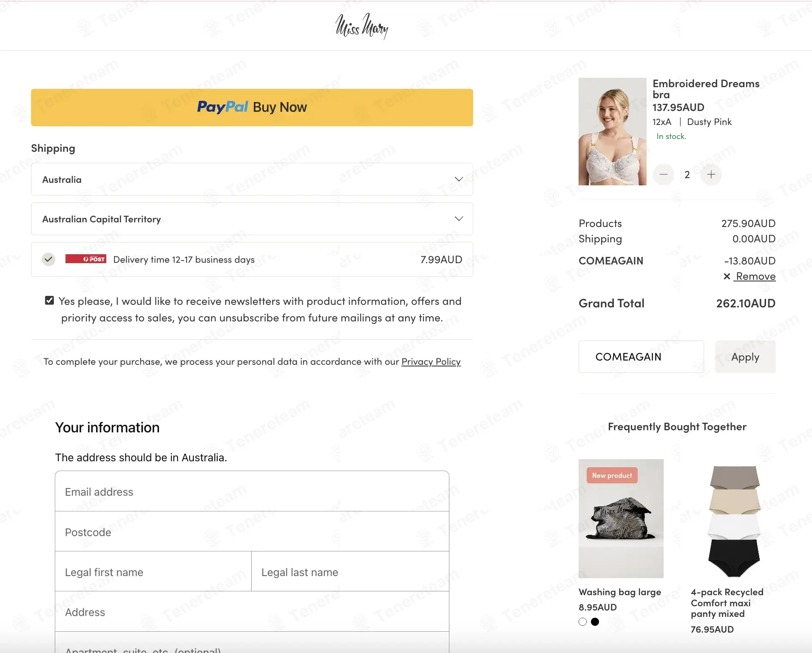812x653 pixels.
Task: Click into the Email address field
Action: point(252,491)
